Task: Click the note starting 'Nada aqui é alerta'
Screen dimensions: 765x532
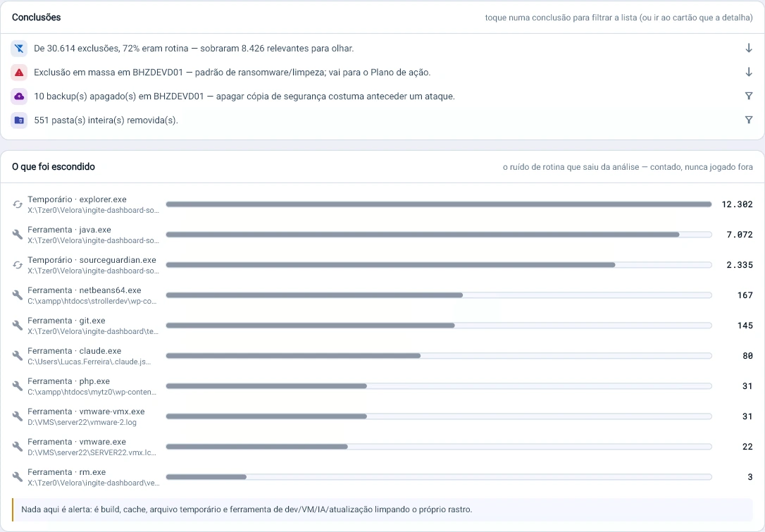Action: [382, 509]
